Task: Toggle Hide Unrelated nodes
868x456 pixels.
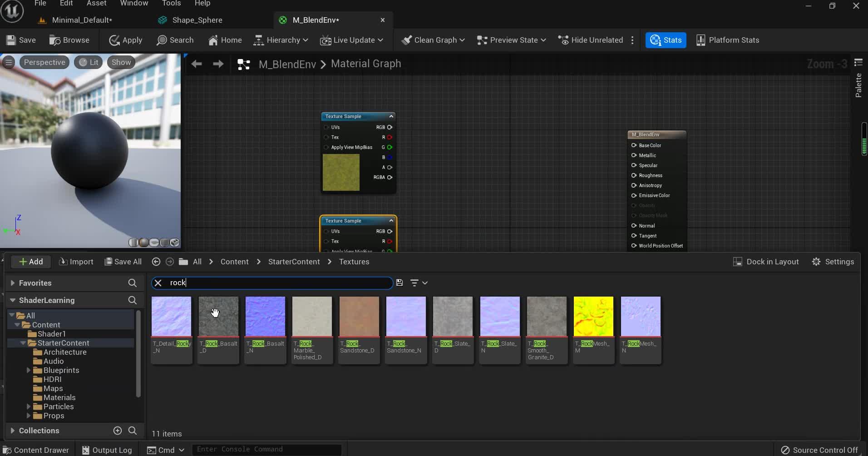Action: click(x=589, y=40)
